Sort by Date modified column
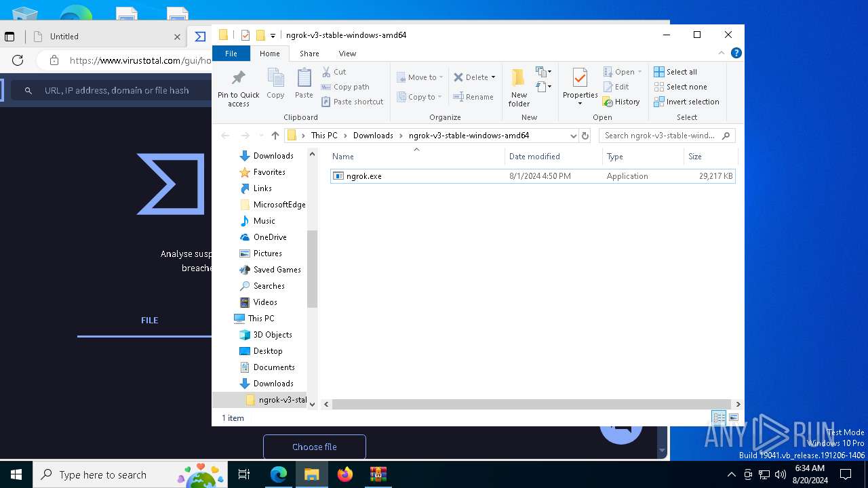Image resolution: width=868 pixels, height=488 pixels. pyautogui.click(x=554, y=157)
